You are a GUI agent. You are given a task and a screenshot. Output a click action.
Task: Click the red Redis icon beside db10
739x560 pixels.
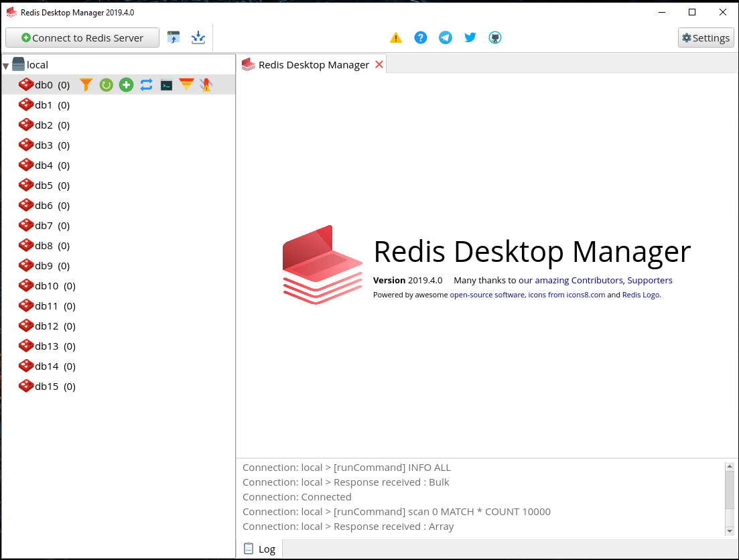pos(26,285)
